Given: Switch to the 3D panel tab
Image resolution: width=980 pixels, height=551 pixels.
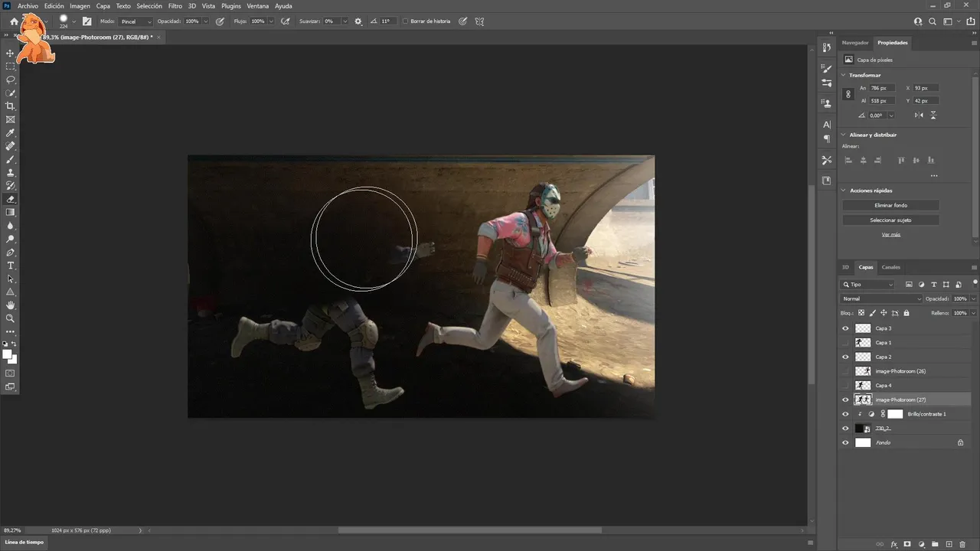Looking at the screenshot, I should coord(846,267).
